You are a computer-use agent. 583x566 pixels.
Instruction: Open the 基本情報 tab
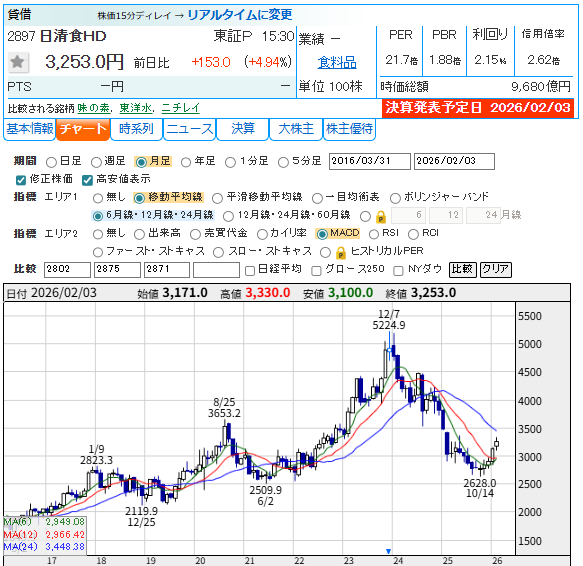[x=29, y=129]
